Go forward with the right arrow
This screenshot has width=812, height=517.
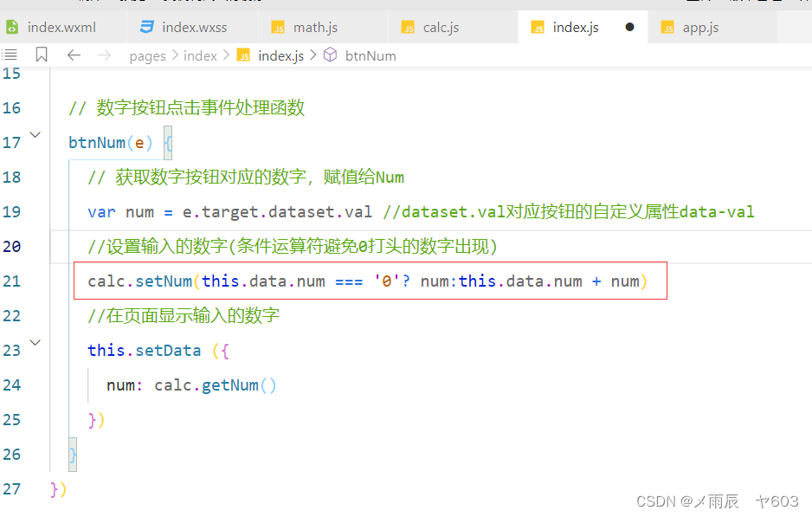point(104,55)
